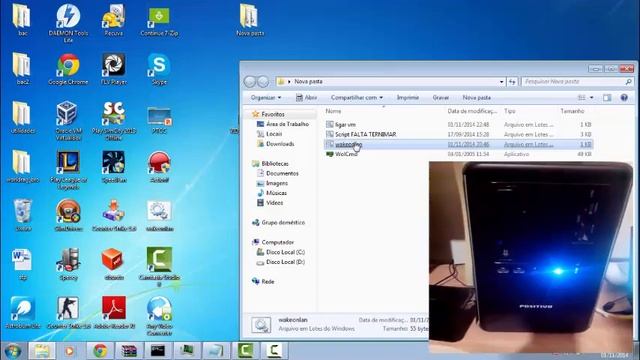Viewport: 640px width, 360px height.
Task: Open the FLV Player desktop shortcut
Action: click(x=113, y=69)
